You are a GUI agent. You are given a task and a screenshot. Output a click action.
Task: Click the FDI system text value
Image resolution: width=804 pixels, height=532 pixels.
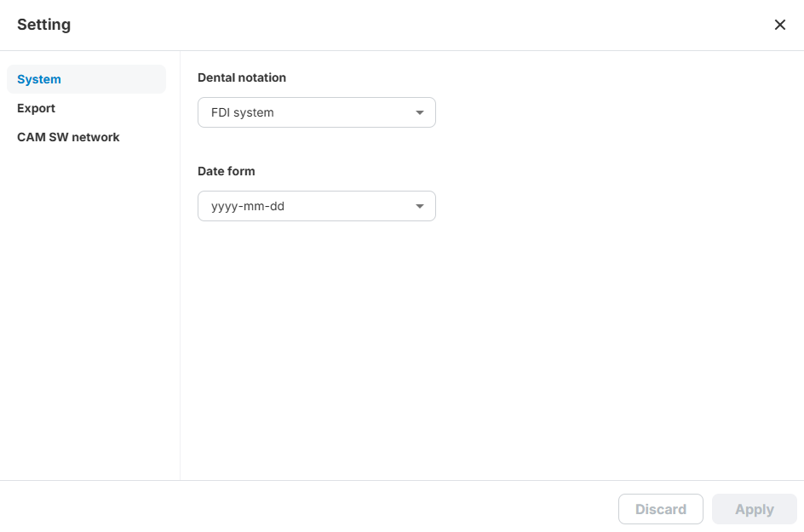[243, 112]
